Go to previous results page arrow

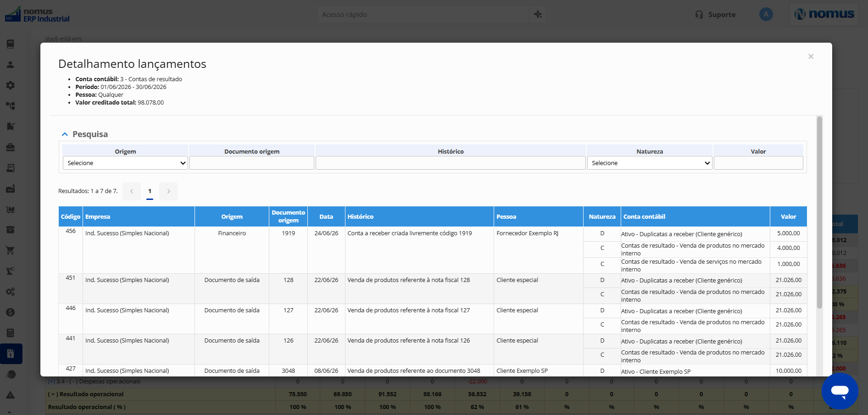132,191
